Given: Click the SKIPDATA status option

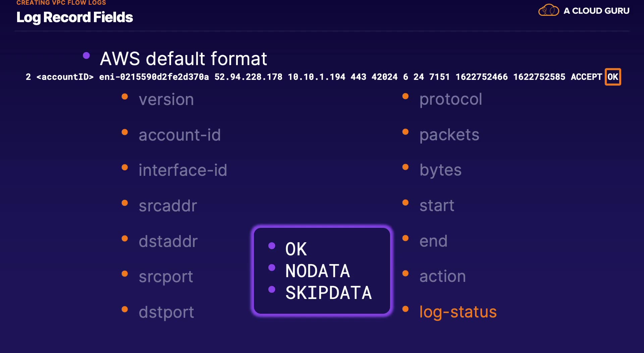Looking at the screenshot, I should 328,293.
